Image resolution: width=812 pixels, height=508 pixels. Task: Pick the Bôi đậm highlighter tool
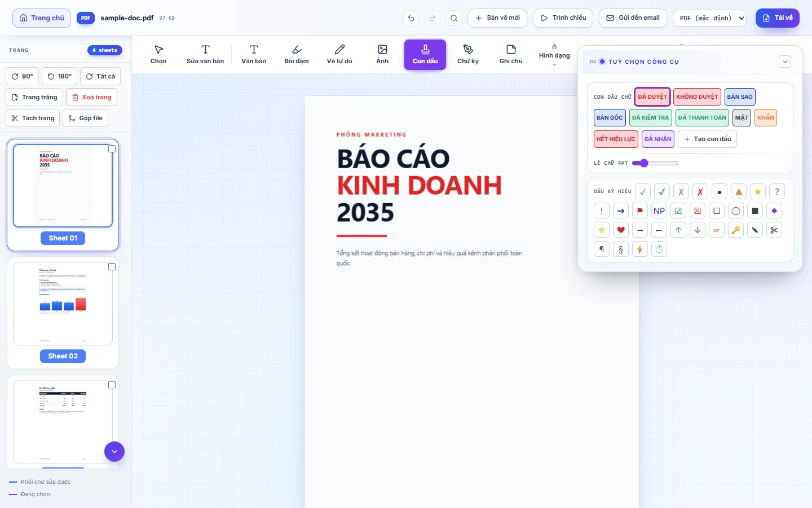[297, 55]
